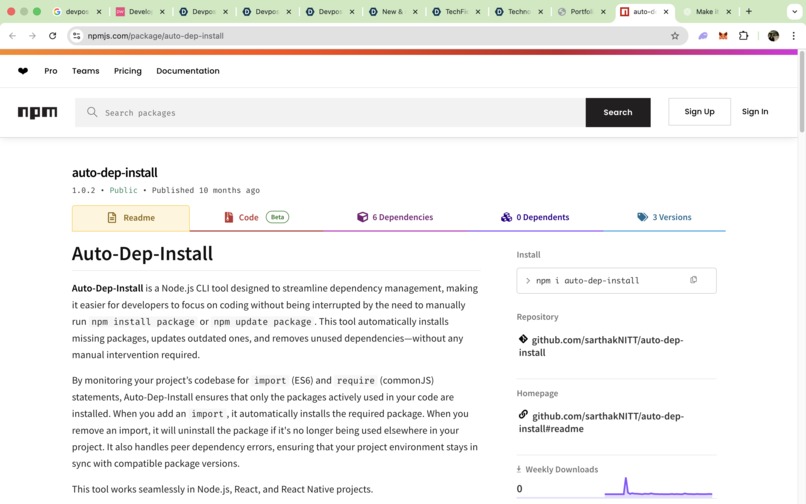
Task: Open the 3 Versions tab
Action: tap(664, 217)
